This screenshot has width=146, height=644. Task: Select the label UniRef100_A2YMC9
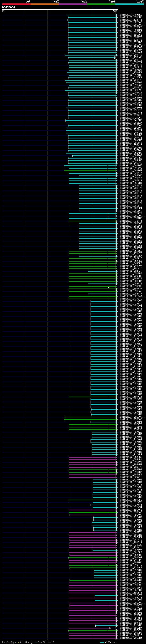pyautogui.click(x=131, y=567)
